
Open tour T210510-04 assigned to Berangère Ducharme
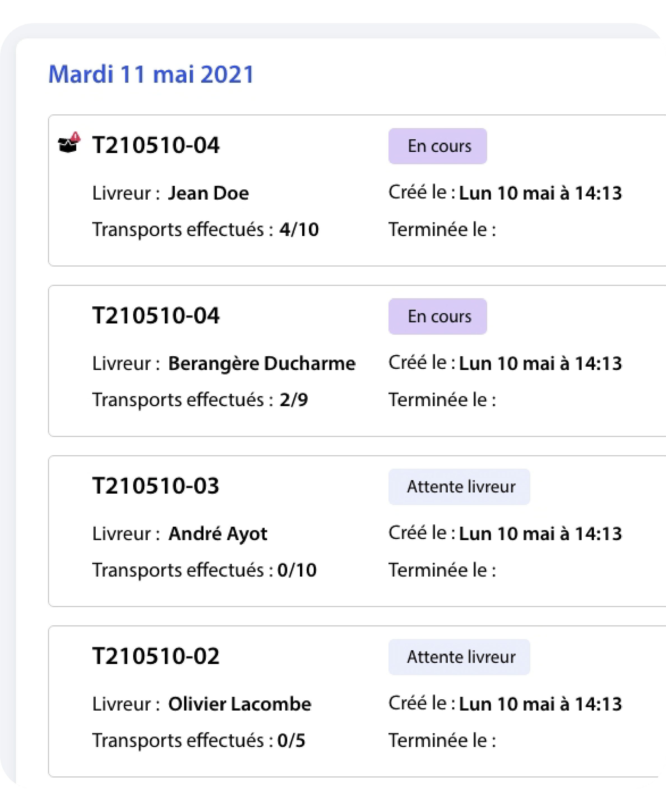point(156,316)
